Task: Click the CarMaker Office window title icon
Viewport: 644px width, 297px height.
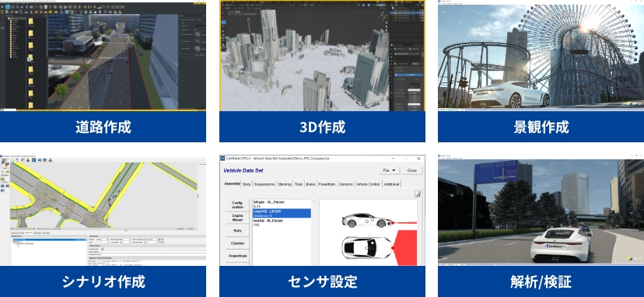Action: 222,159
